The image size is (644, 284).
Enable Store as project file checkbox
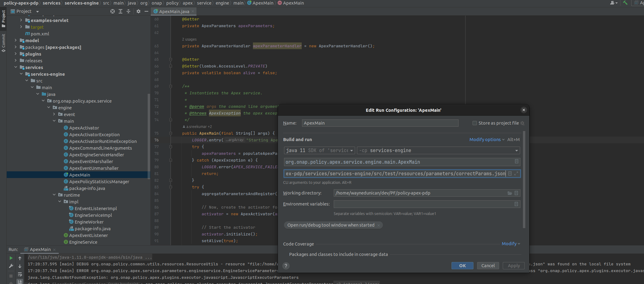click(474, 123)
